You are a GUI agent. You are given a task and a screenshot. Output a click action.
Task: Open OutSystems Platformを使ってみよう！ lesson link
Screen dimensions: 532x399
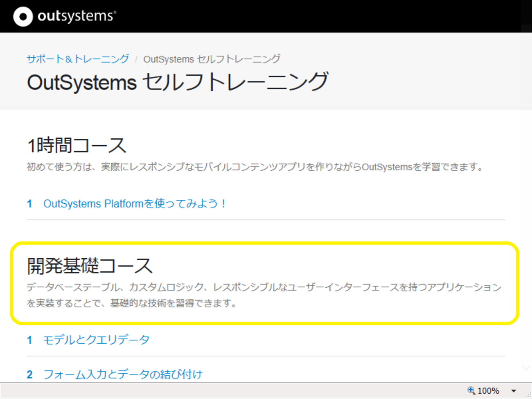click(x=135, y=204)
